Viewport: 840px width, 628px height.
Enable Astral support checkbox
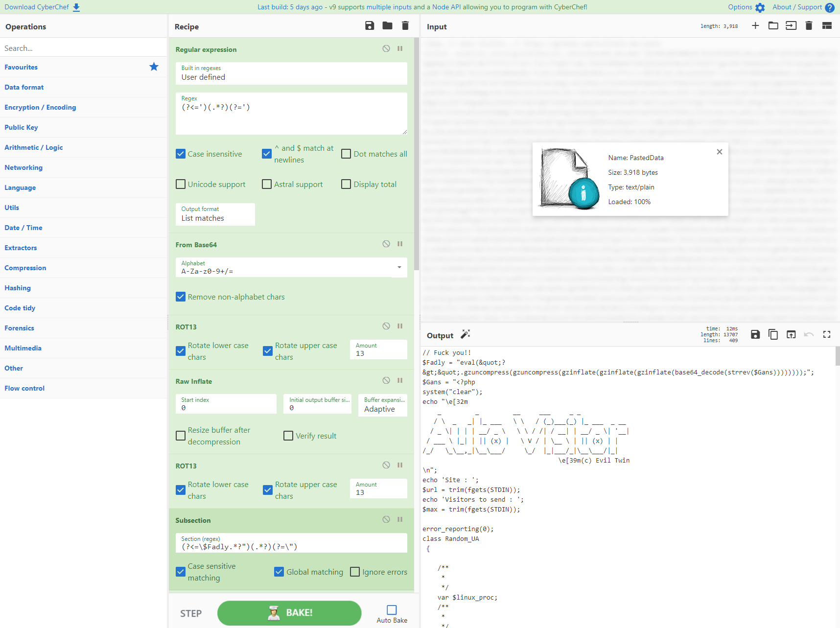click(x=267, y=184)
